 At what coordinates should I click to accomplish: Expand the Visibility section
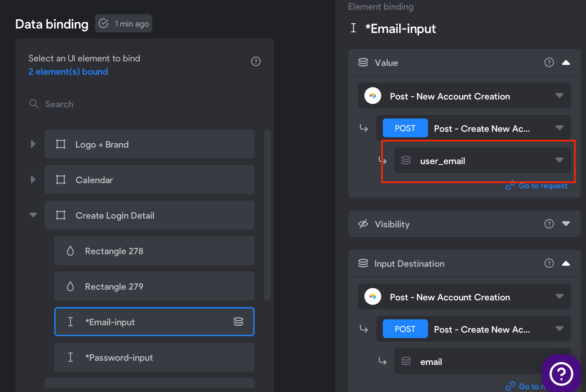566,223
